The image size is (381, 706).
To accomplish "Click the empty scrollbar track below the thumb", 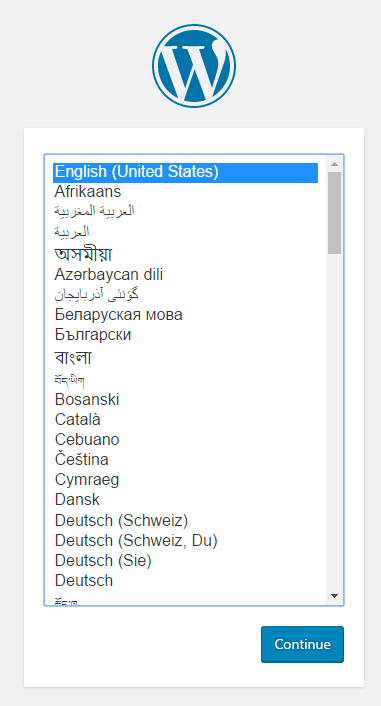I will (334, 421).
